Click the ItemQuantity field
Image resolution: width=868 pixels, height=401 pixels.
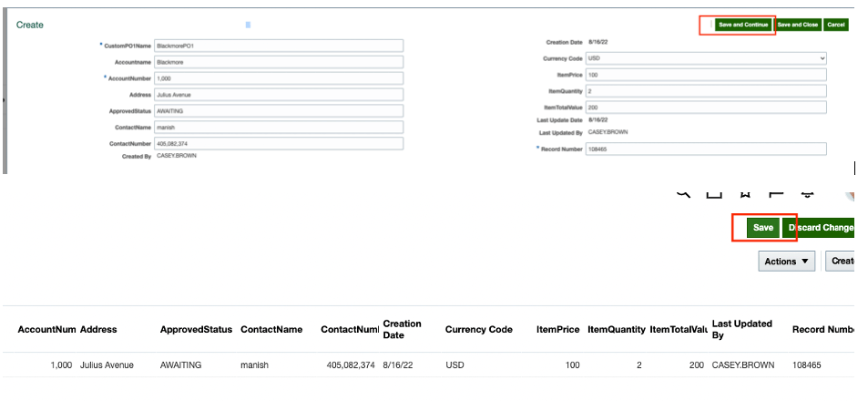click(x=706, y=91)
